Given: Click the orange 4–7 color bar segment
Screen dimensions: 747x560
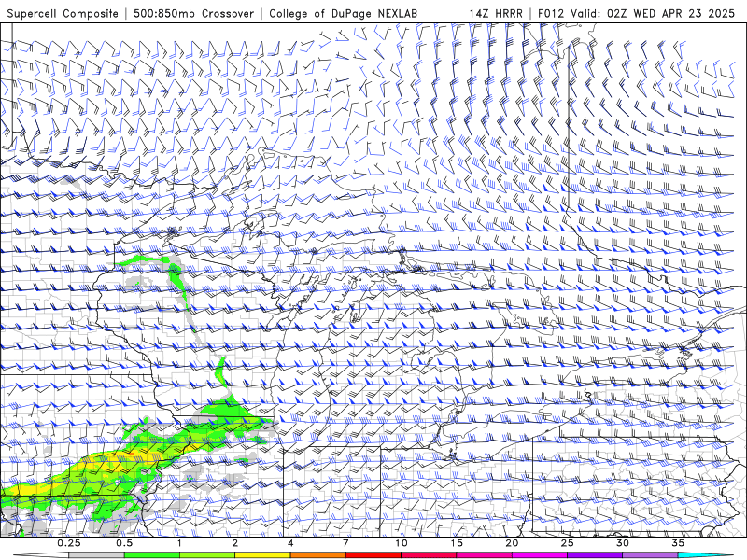Looking at the screenshot, I should 317,555.
